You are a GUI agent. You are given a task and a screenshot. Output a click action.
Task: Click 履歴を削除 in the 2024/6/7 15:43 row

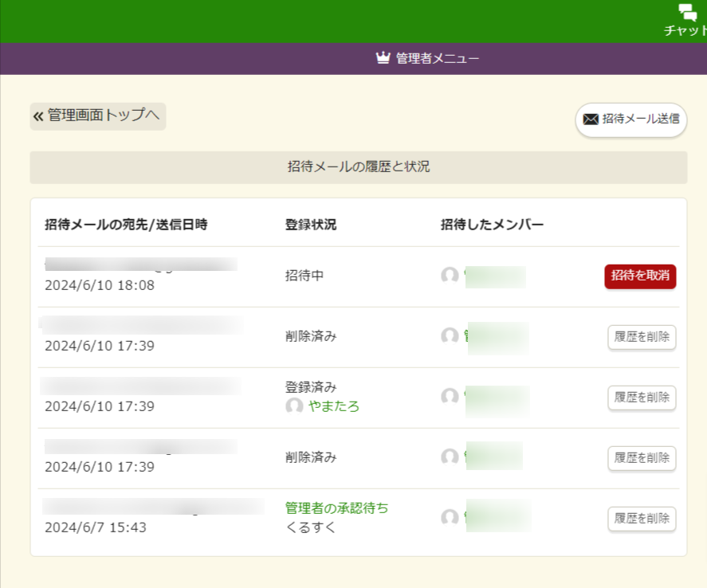642,519
